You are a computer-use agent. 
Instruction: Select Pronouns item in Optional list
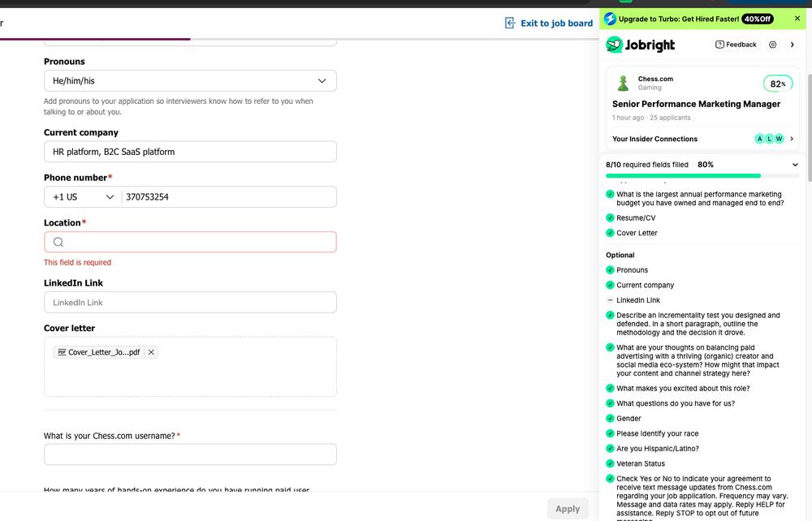coord(632,270)
